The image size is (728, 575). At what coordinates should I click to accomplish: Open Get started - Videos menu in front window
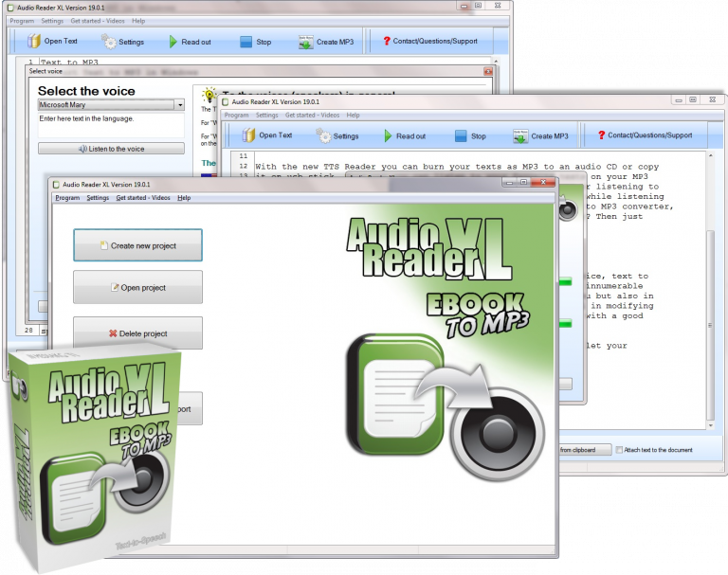(x=143, y=198)
